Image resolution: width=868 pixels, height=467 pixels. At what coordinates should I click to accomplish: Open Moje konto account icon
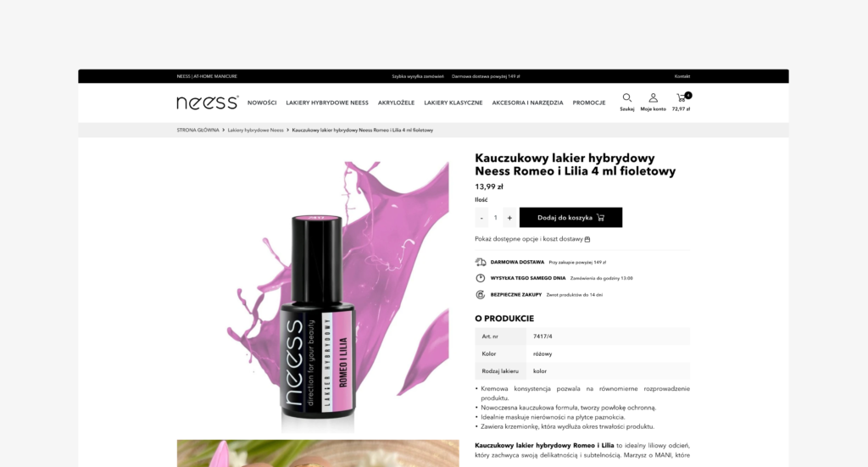654,98
